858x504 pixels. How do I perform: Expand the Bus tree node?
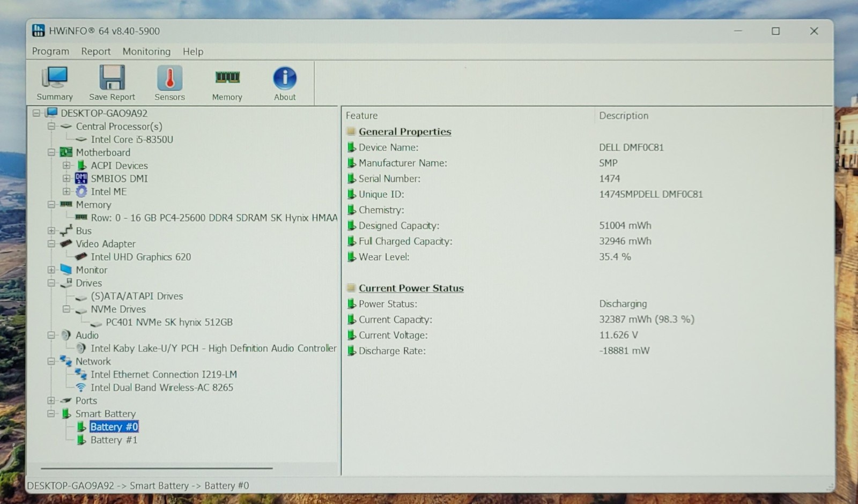pos(51,231)
